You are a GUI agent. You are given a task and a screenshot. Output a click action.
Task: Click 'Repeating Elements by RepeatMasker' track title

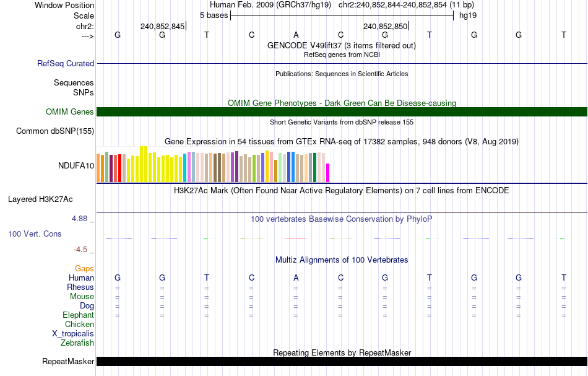click(x=342, y=353)
